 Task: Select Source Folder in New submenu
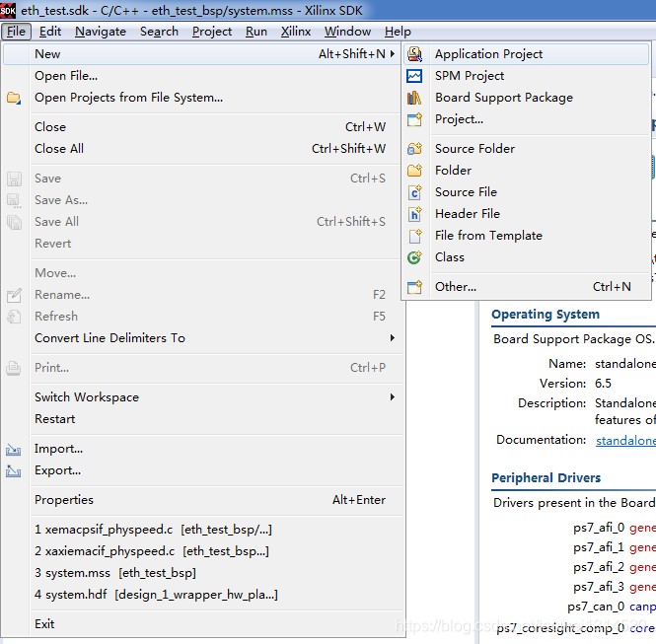click(x=527, y=149)
